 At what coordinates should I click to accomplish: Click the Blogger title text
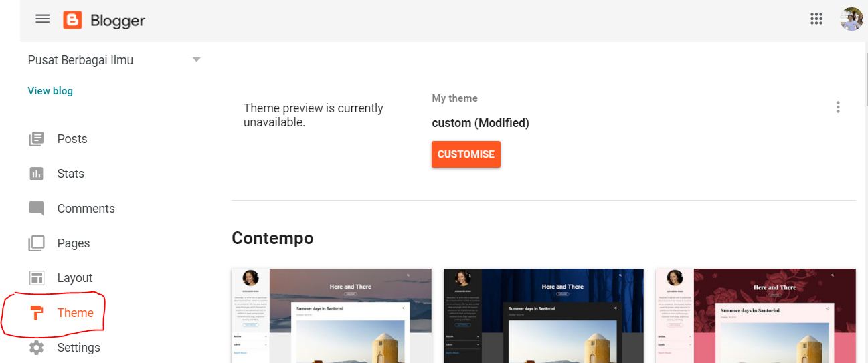pos(118,21)
